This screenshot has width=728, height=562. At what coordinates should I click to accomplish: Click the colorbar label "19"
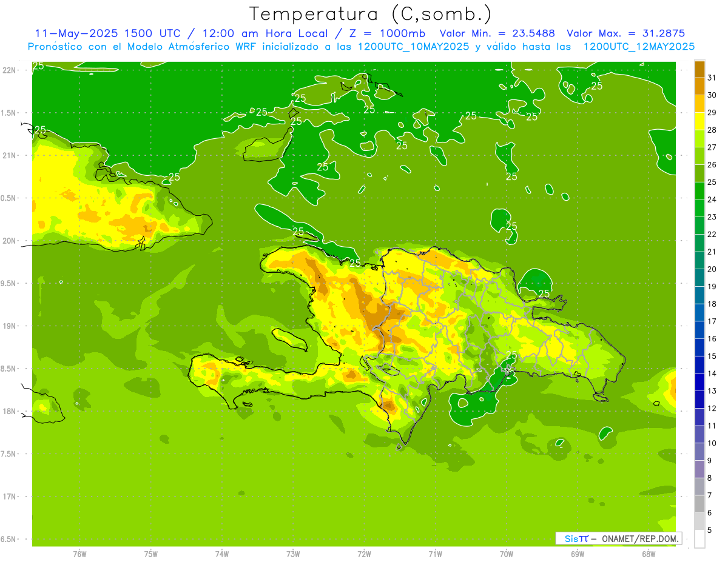pyautogui.click(x=712, y=287)
